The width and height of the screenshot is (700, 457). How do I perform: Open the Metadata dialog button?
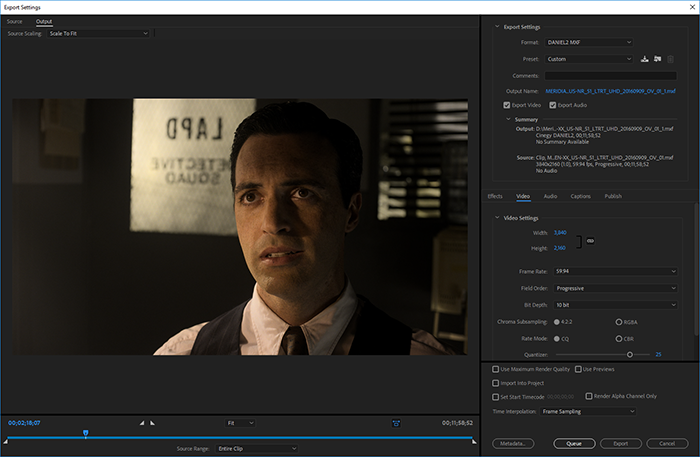pos(514,443)
